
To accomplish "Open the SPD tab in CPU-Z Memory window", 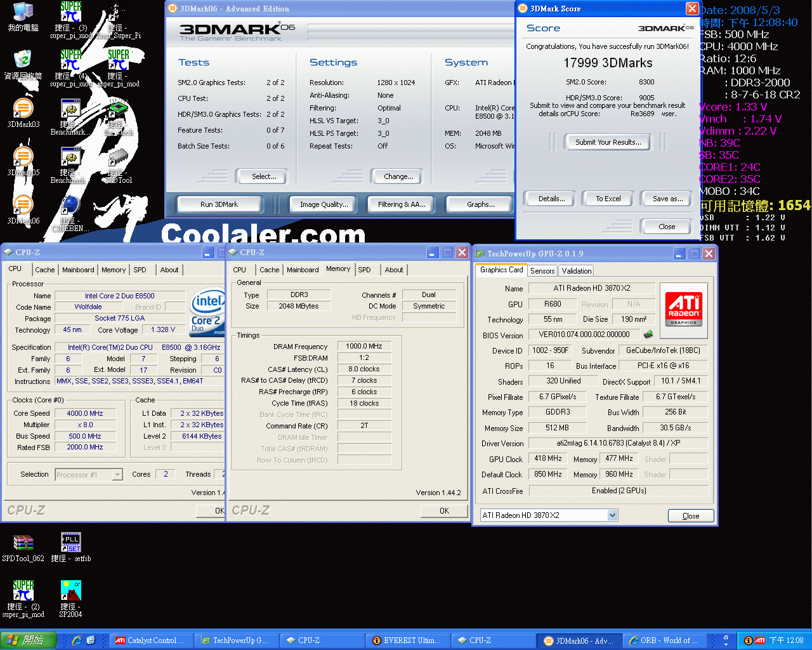I will [364, 270].
